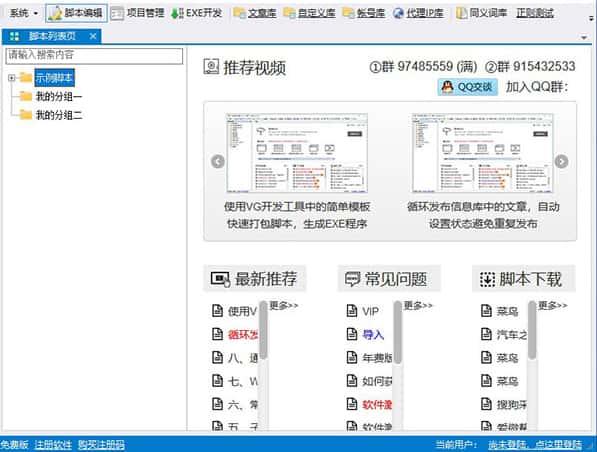This screenshot has width=597, height=452.
Task: Expand the 示例脚本 tree node
Action: [11, 78]
